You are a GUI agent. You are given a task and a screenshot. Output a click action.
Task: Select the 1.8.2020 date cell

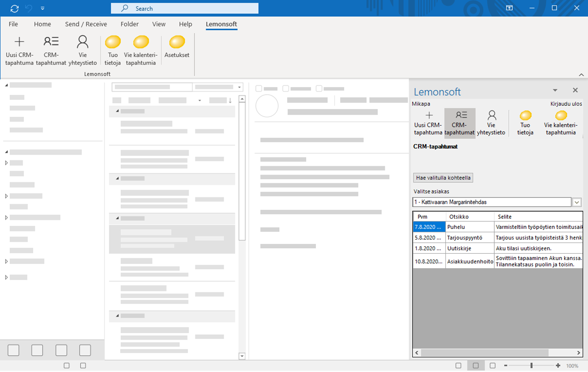click(429, 248)
